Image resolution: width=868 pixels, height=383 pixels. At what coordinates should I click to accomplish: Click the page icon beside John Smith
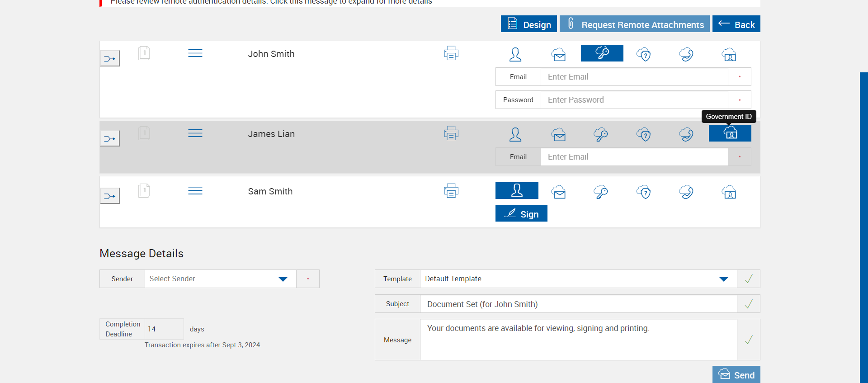coord(144,53)
